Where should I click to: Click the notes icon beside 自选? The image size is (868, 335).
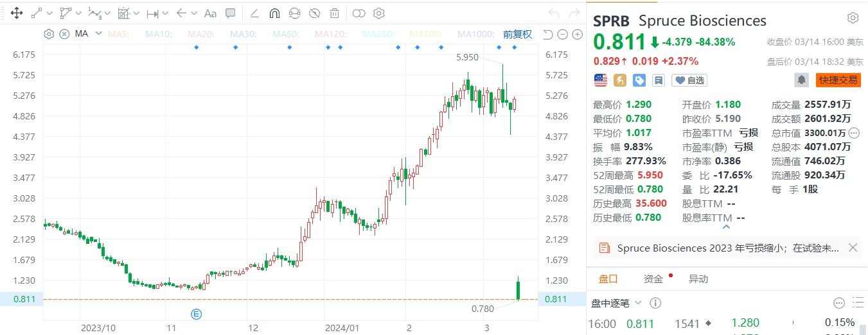pos(658,80)
